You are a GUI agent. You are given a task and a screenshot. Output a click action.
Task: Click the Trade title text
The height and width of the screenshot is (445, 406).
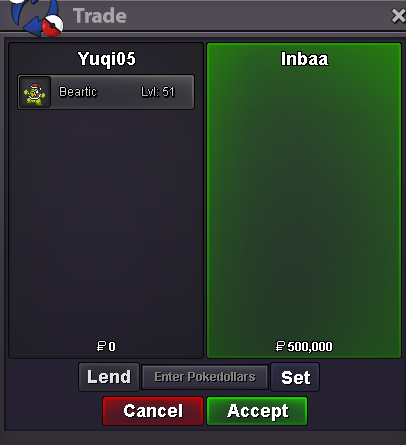100,16
